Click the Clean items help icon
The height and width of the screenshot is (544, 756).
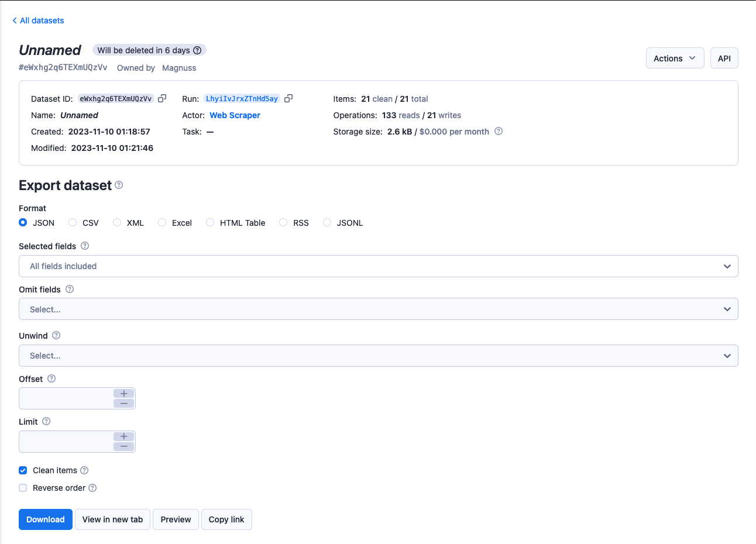tap(84, 470)
